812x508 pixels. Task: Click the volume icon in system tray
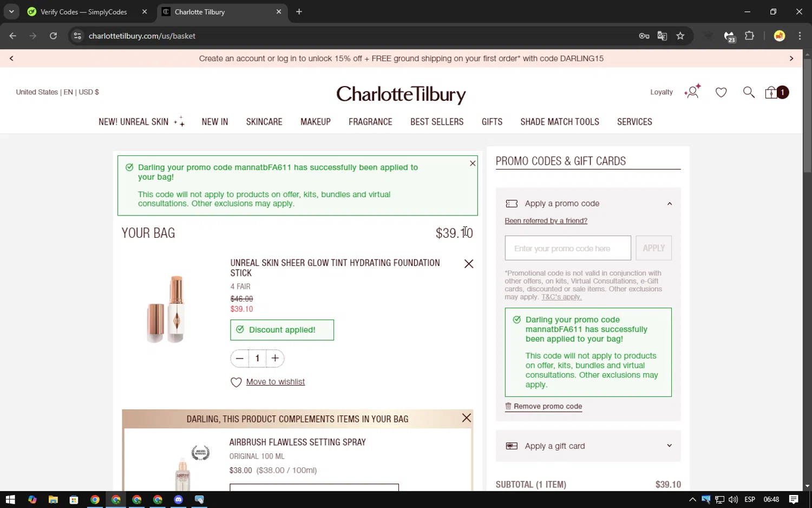pos(734,499)
